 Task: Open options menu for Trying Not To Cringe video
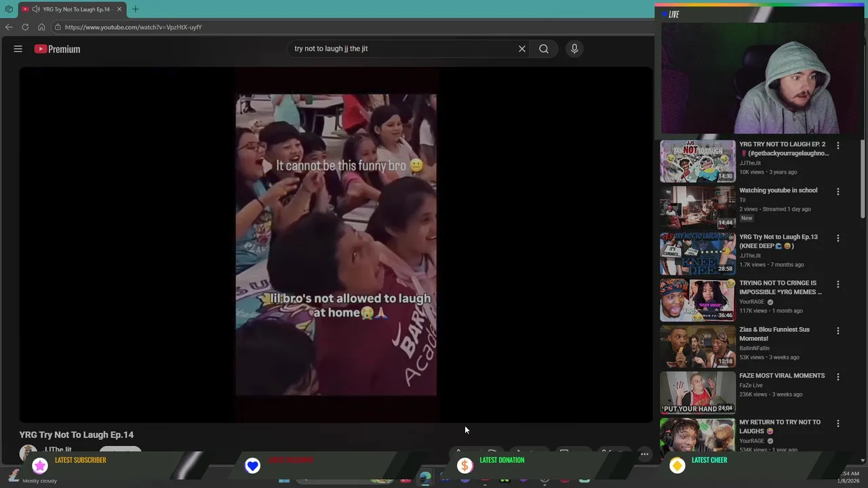click(838, 285)
